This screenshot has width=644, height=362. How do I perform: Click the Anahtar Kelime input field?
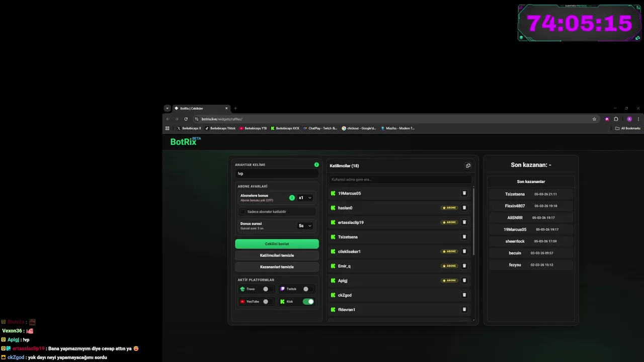click(277, 173)
